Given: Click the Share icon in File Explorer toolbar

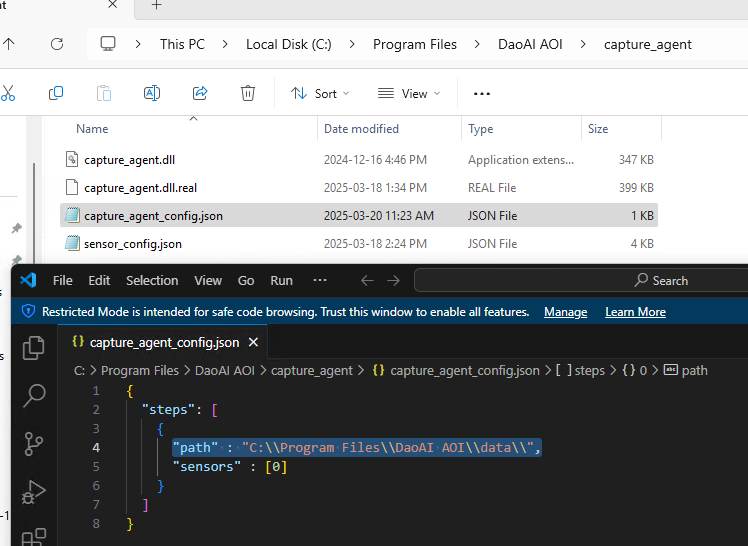Looking at the screenshot, I should [x=200, y=93].
